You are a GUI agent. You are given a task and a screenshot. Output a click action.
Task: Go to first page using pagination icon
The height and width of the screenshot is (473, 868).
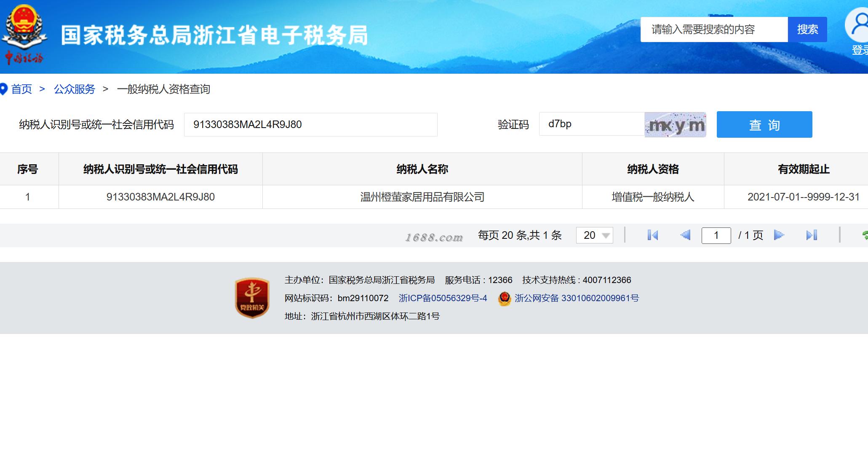653,235
